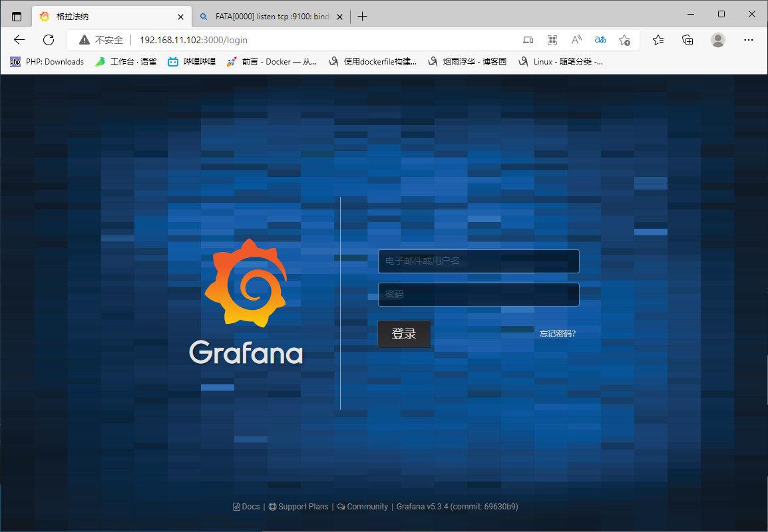Click the not secure warning icon
768x532 pixels.
pyautogui.click(x=85, y=40)
